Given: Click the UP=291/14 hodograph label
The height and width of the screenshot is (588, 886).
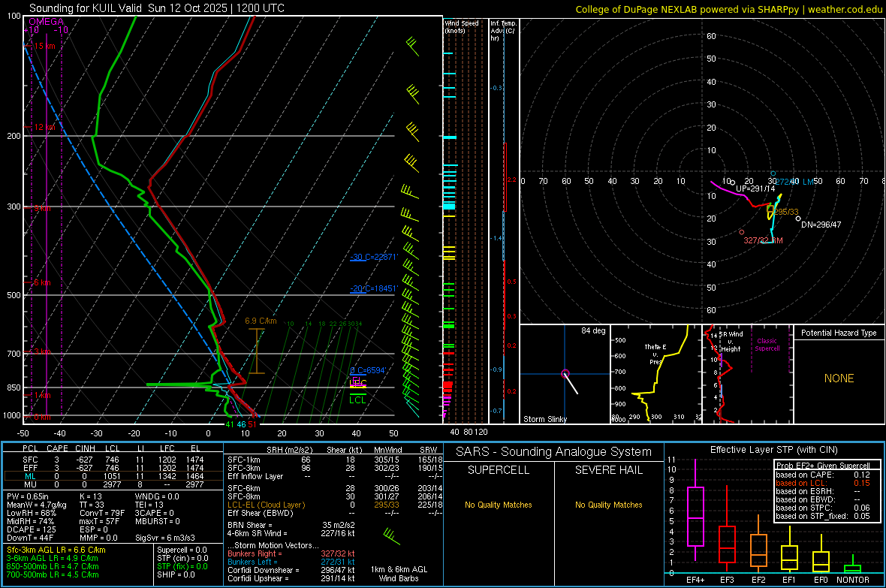Looking at the screenshot, I should coord(755,188).
